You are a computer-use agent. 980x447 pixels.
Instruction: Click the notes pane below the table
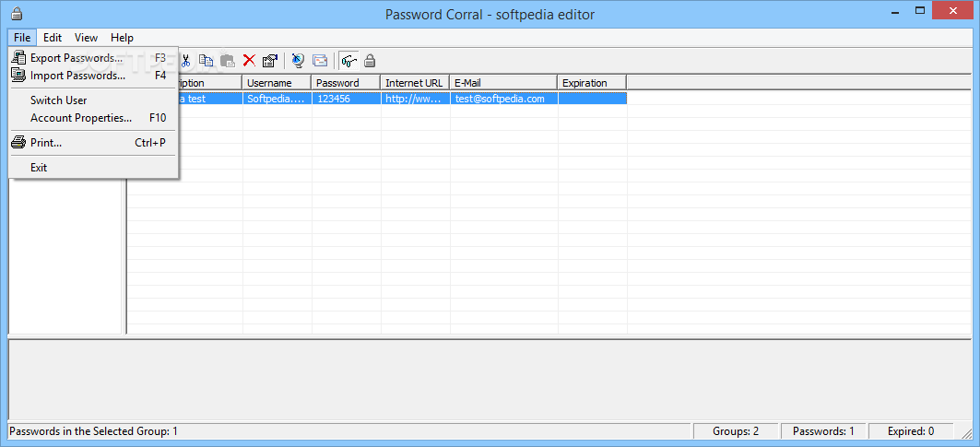490,380
